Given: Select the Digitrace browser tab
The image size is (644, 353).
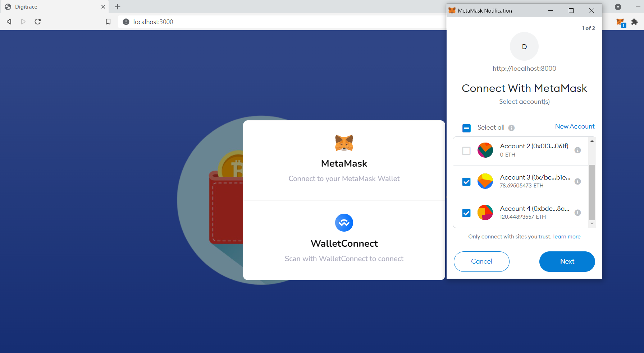Looking at the screenshot, I should tap(54, 7).
